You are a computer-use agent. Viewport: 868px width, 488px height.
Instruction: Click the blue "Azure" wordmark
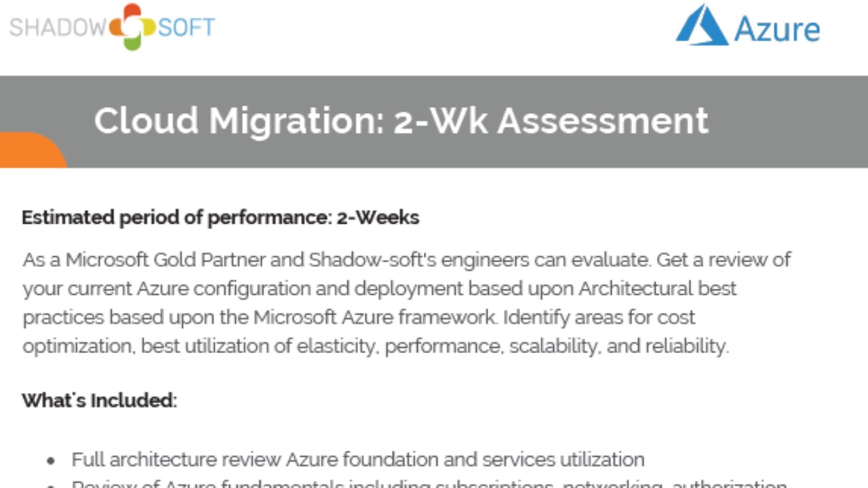(x=776, y=29)
